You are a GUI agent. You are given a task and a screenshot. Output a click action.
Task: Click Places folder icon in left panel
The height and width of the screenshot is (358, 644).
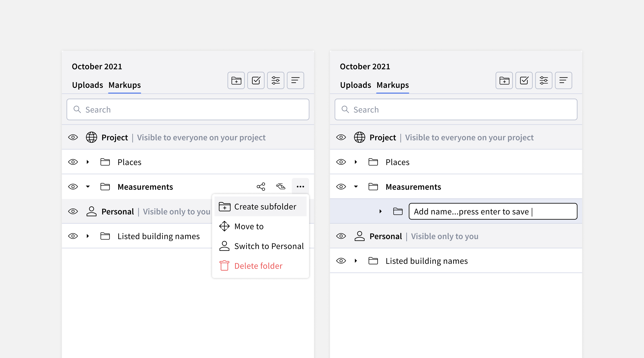[105, 162]
